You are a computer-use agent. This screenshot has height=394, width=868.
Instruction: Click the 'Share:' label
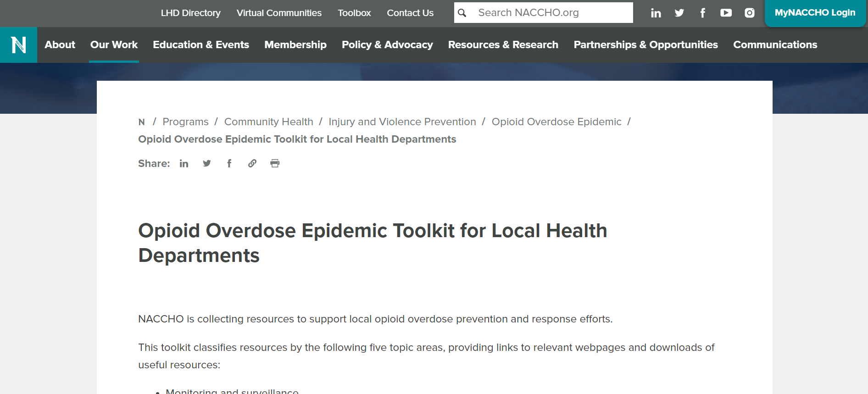pyautogui.click(x=154, y=164)
